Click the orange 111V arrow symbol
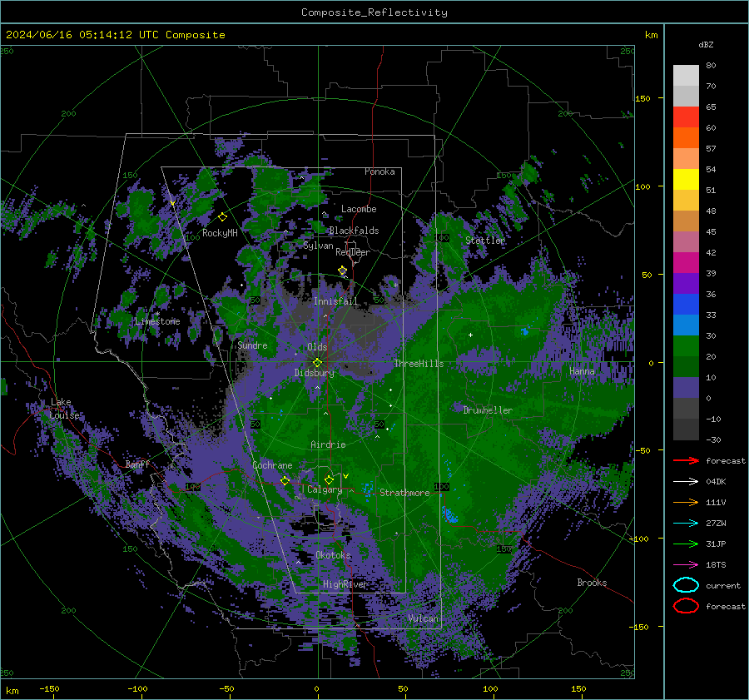Screen dimensions: 749x700 686,502
